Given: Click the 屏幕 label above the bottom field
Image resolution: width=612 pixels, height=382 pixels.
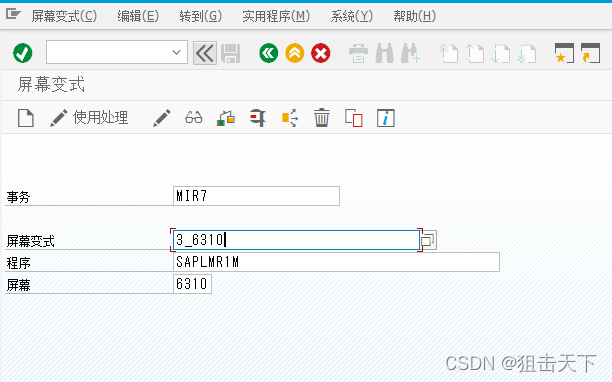Looking at the screenshot, I should point(18,285).
